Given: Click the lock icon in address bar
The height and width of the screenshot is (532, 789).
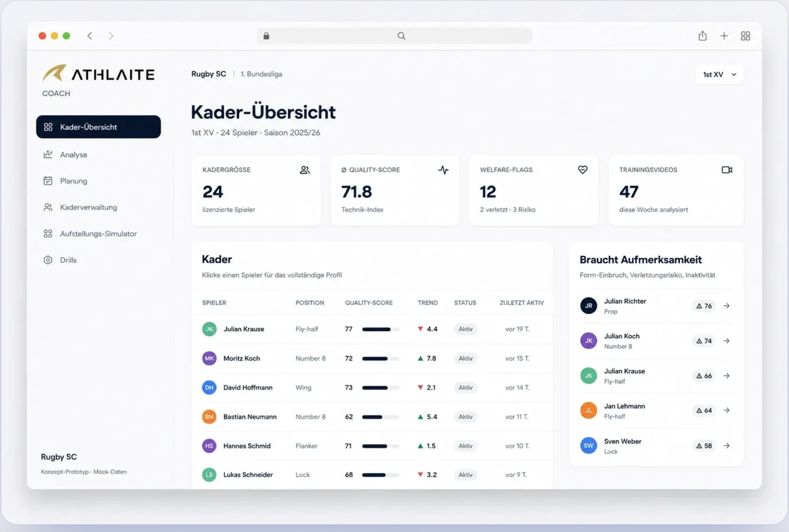Looking at the screenshot, I should pos(267,36).
